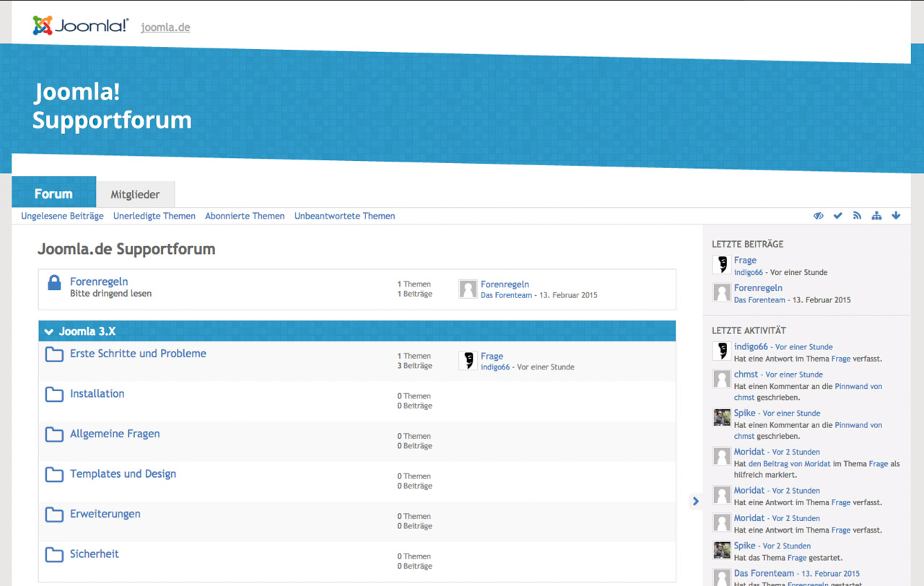Switch to the Forum tab
This screenshot has height=586, width=924.
(53, 193)
